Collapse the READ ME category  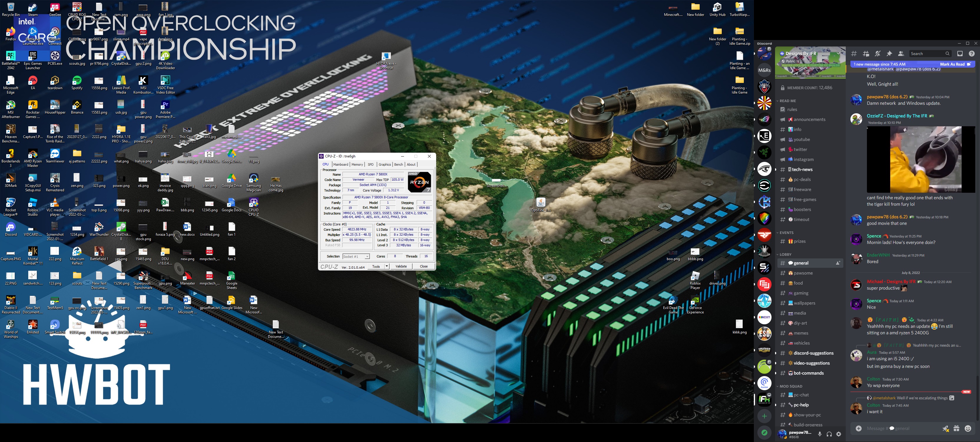tap(787, 101)
